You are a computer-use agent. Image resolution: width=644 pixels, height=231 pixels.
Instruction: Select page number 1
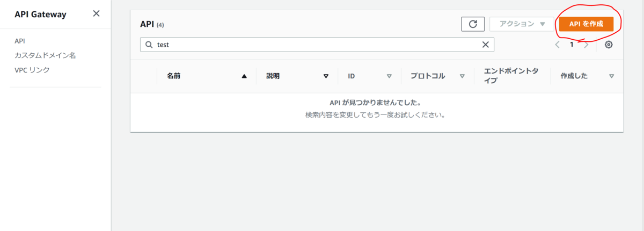(572, 45)
